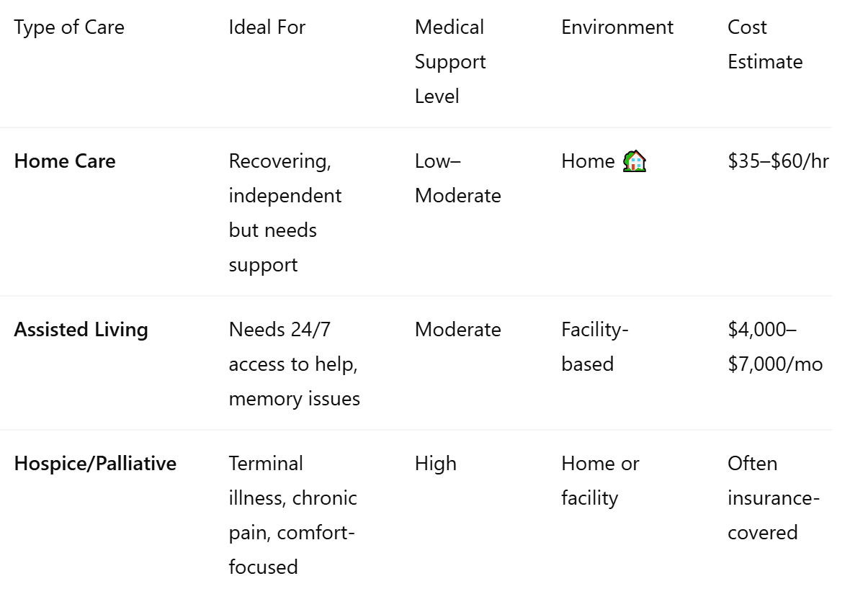Click the Home or facility cell
Image resolution: width=868 pixels, height=594 pixels.
click(601, 480)
